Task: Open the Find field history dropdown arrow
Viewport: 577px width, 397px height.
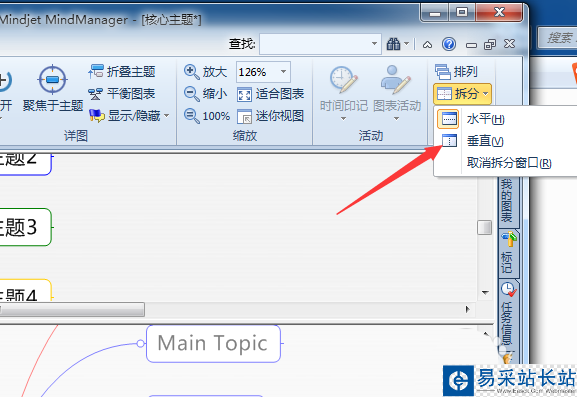Action: point(375,44)
